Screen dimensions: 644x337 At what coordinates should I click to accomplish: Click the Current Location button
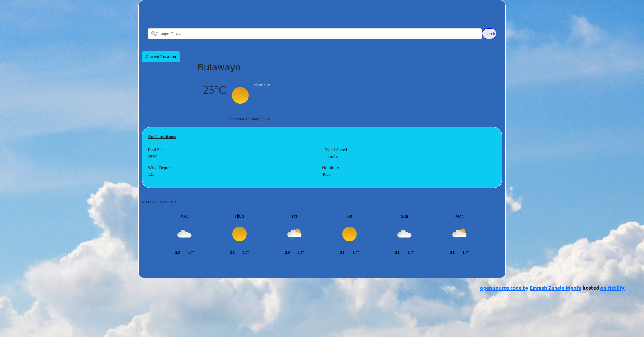click(x=161, y=57)
